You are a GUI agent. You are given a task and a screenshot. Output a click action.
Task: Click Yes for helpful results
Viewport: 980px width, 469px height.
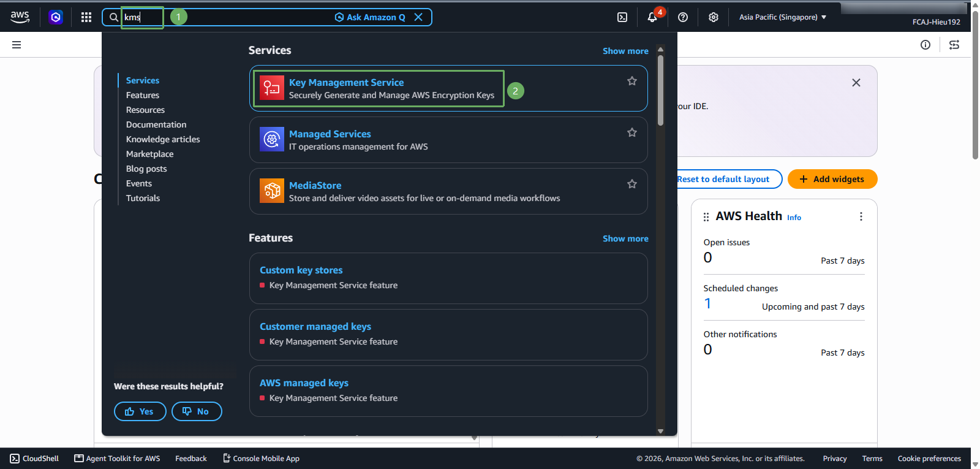[x=140, y=411]
